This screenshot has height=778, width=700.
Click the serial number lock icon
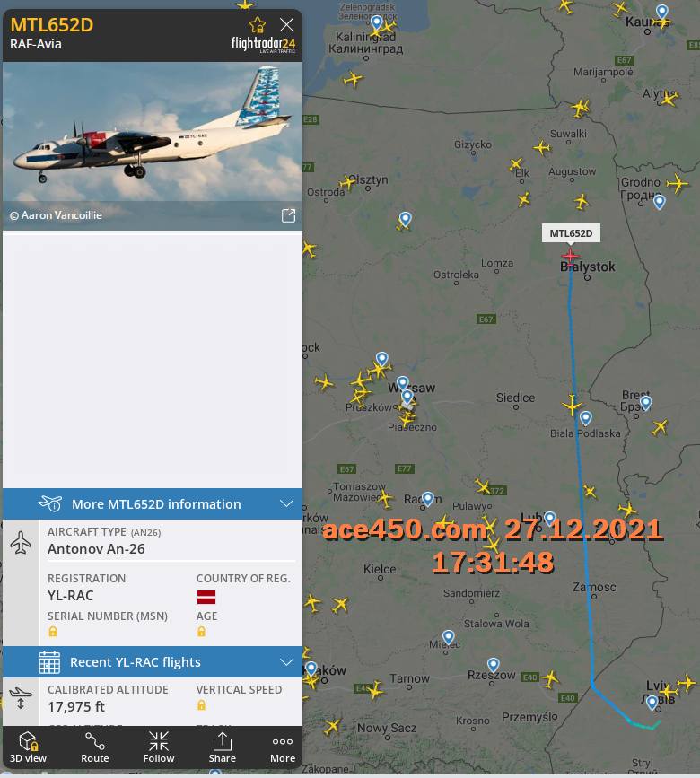tap(53, 631)
